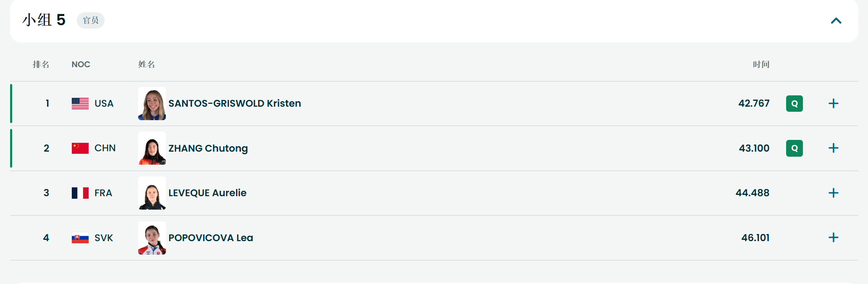The width and height of the screenshot is (868, 284).
Task: Click the Slovakia flag icon
Action: click(x=80, y=238)
